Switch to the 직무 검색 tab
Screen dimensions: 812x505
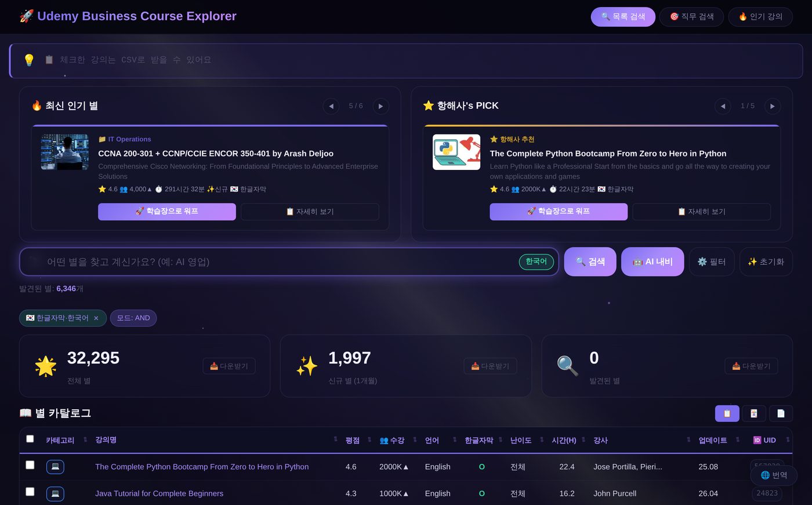click(x=691, y=17)
